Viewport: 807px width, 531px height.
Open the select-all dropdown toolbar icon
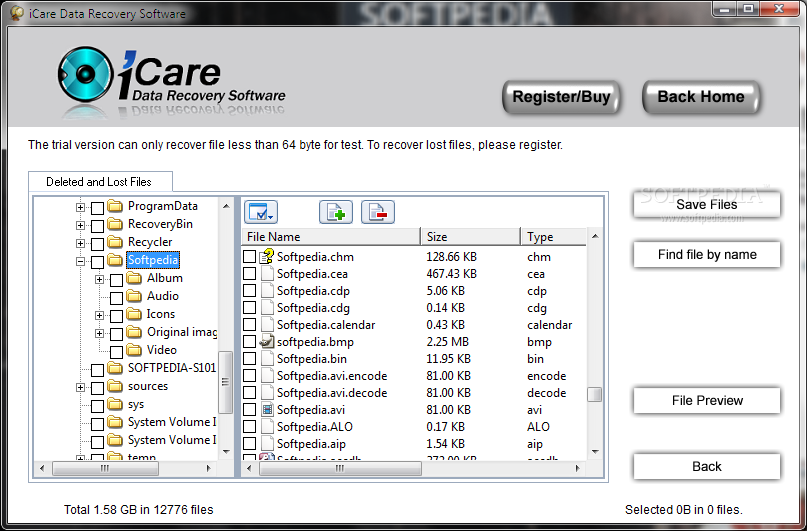coord(261,212)
